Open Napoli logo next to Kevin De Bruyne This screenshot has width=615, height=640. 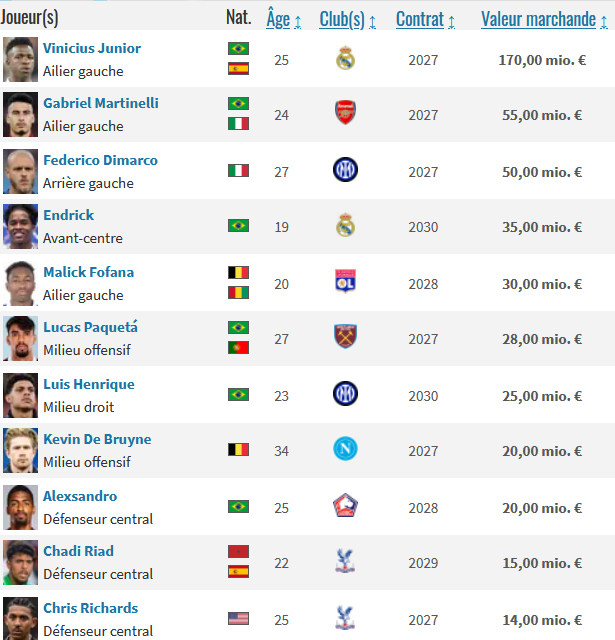pyautogui.click(x=345, y=449)
